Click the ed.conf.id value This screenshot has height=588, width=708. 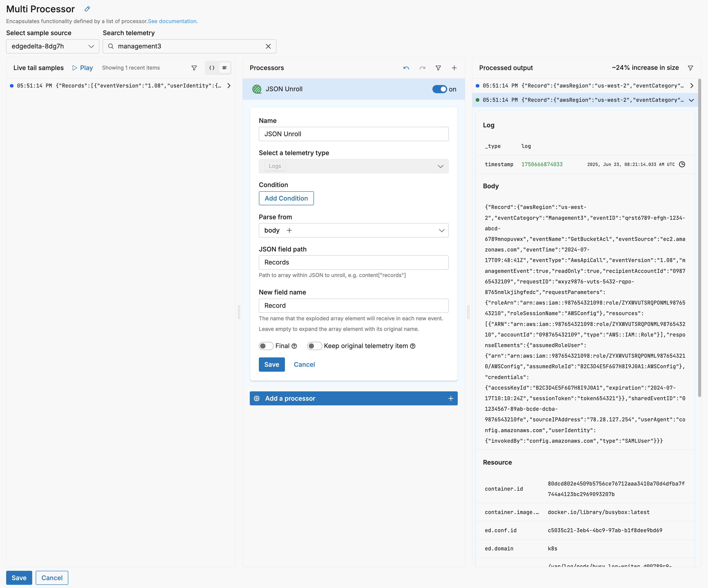tap(605, 531)
